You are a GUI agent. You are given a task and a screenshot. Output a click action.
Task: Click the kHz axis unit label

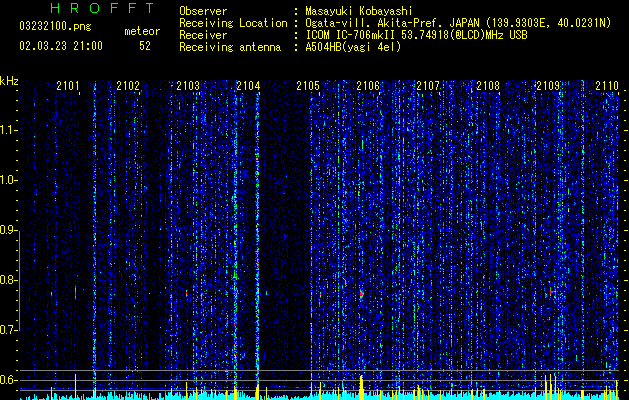pyautogui.click(x=9, y=81)
